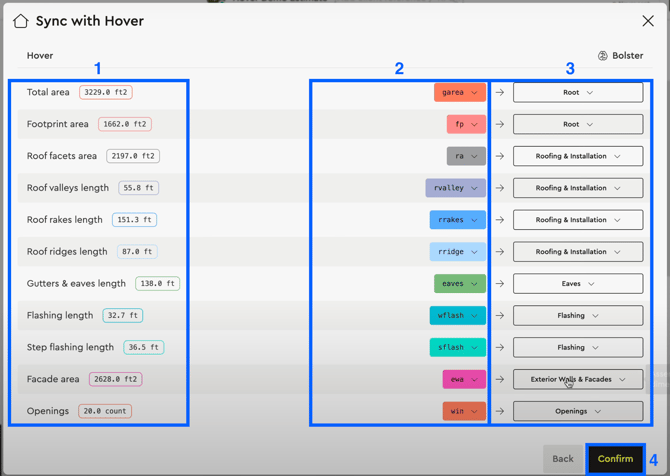This screenshot has width=670, height=476.
Task: Open the eaves variable dropdown
Action: point(460,284)
